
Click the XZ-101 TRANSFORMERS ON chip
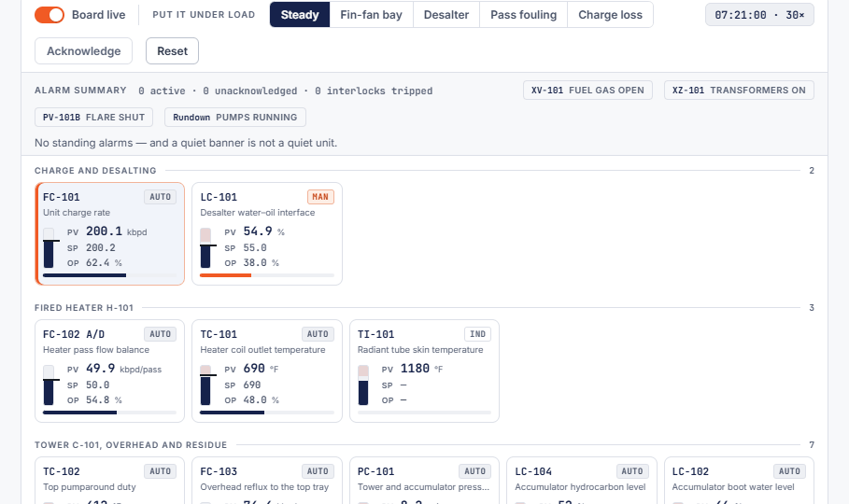pos(739,91)
